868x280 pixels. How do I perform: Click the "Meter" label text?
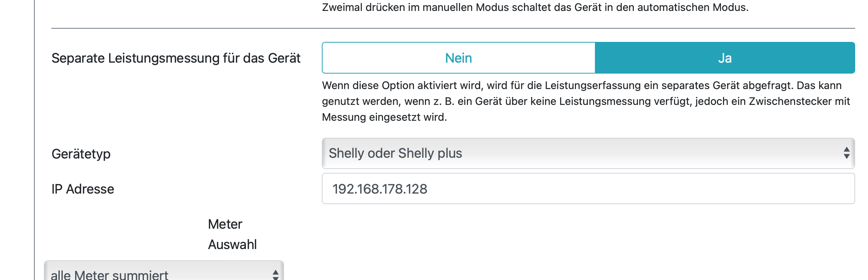[x=225, y=224]
